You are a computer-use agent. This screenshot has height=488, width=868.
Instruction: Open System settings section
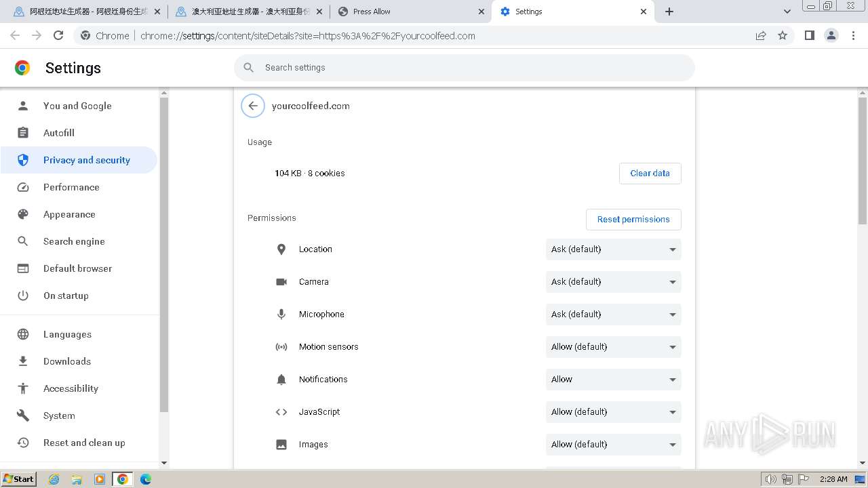[79, 415]
